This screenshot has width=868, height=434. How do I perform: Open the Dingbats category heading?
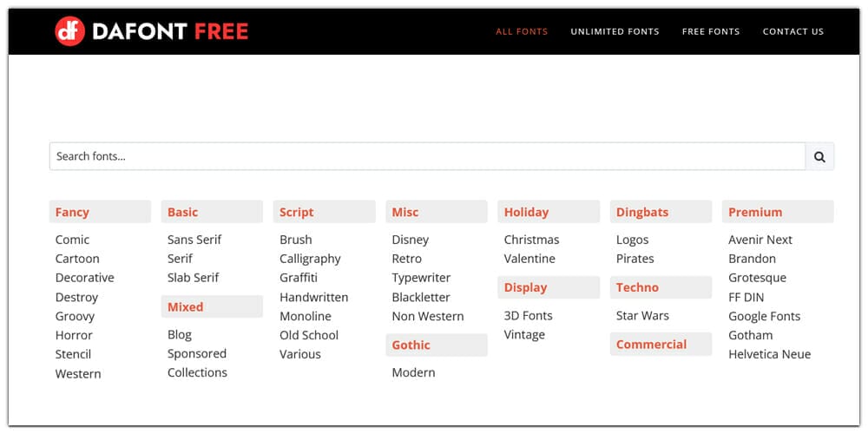pyautogui.click(x=642, y=212)
